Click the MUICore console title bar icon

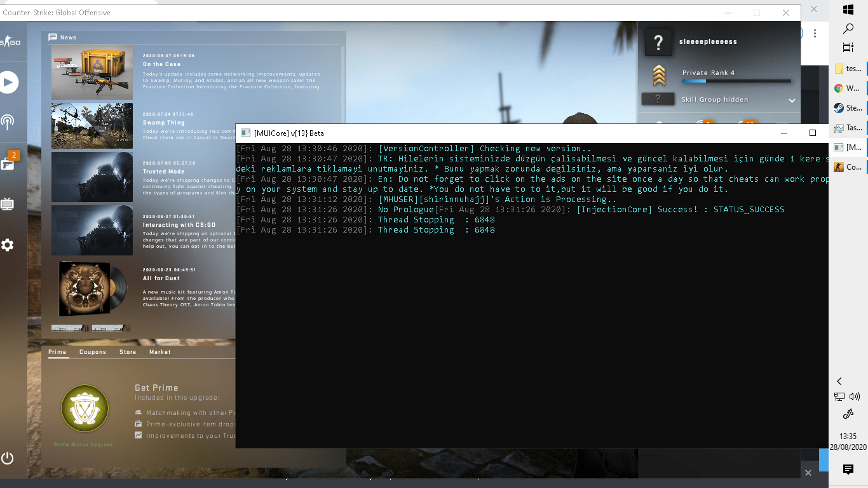coord(245,133)
